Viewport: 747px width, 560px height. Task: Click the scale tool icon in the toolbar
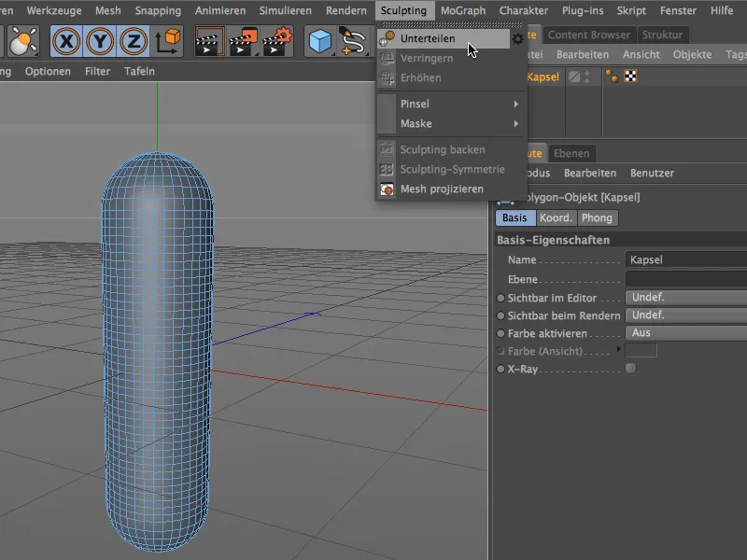point(21,41)
